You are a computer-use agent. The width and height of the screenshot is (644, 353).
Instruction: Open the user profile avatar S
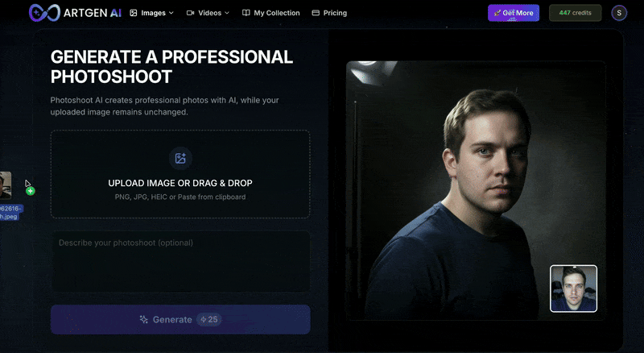(619, 13)
